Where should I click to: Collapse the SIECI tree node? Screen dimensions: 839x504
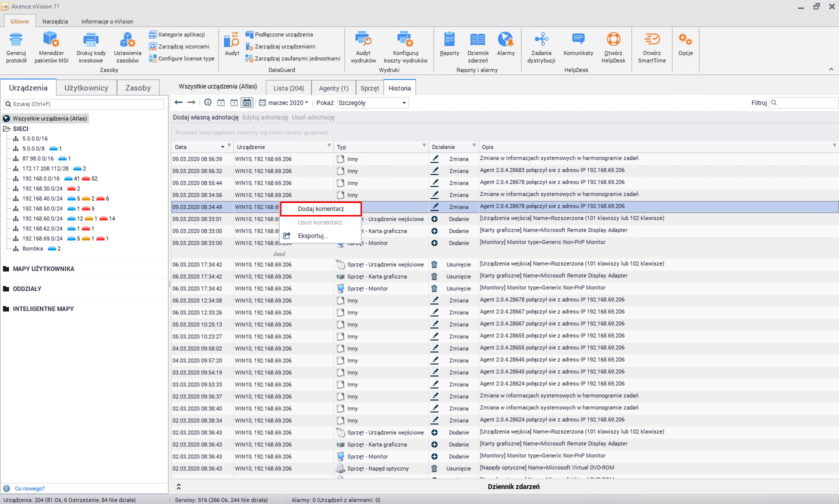[x=7, y=128]
